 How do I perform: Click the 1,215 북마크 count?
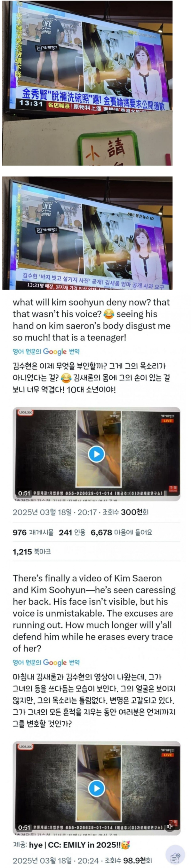tap(32, 552)
